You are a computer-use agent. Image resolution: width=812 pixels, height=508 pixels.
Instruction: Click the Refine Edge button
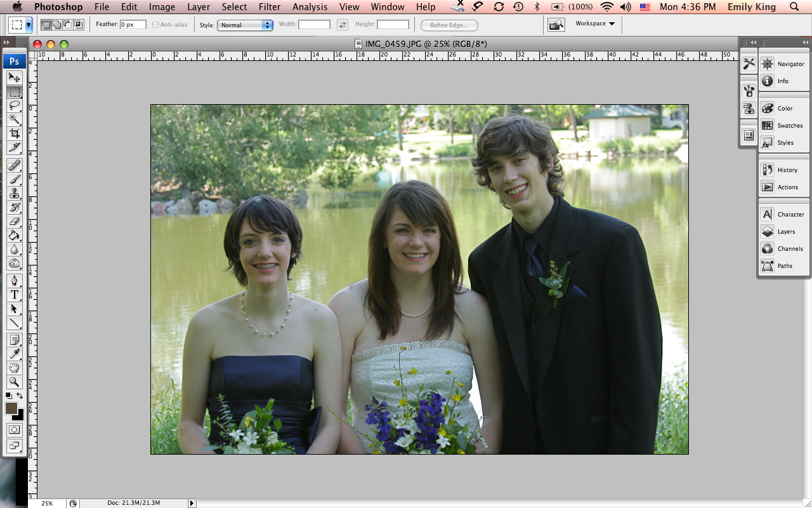tap(449, 25)
